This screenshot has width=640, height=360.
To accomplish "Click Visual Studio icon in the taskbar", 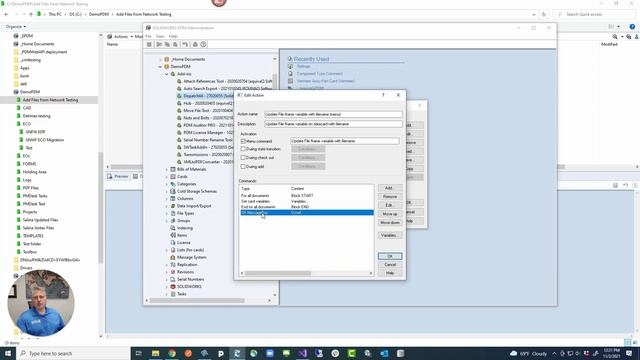I will 302,353.
